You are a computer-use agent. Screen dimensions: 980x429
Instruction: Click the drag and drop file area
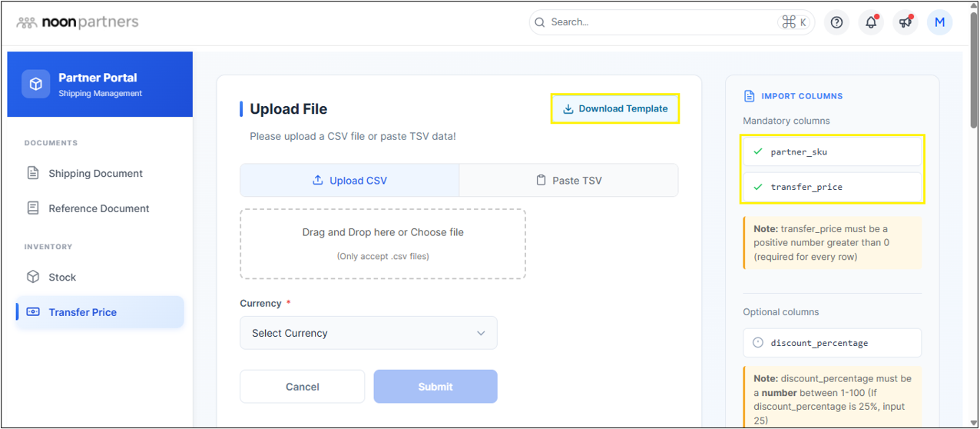pyautogui.click(x=382, y=244)
